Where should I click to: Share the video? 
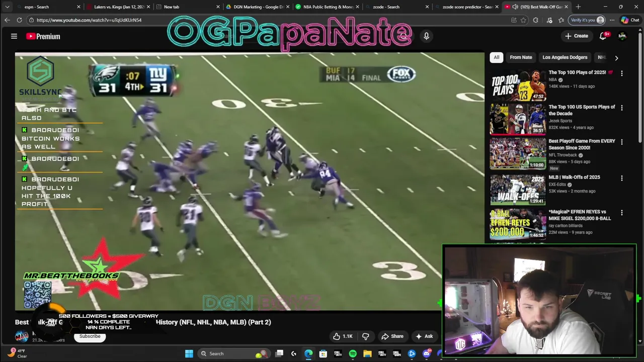392,336
